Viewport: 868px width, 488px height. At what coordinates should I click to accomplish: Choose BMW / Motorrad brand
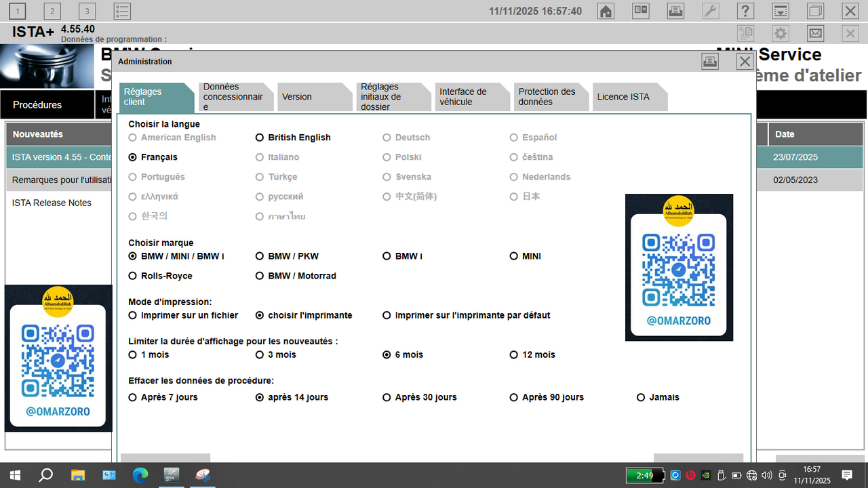point(296,276)
